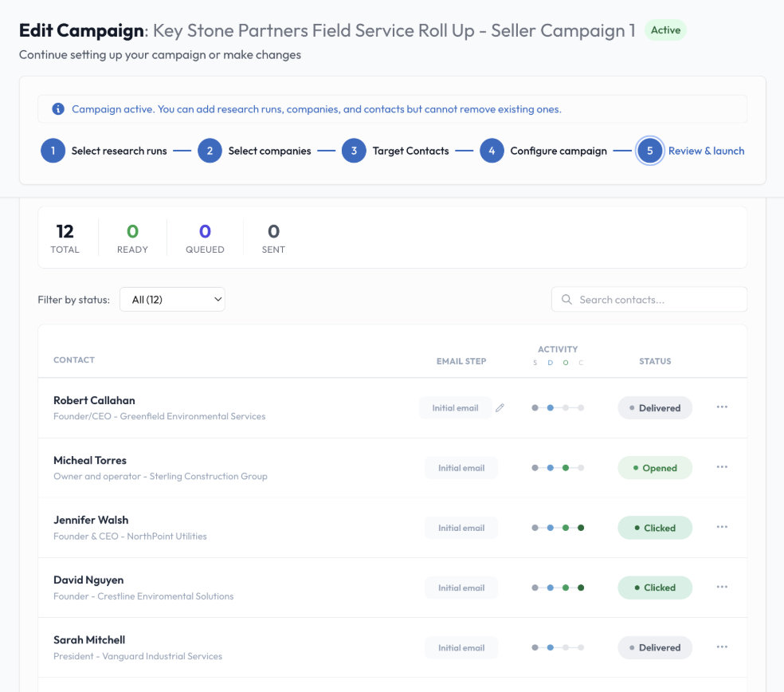The image size is (784, 692).
Task: Click the STATUS column header
Action: 655,361
